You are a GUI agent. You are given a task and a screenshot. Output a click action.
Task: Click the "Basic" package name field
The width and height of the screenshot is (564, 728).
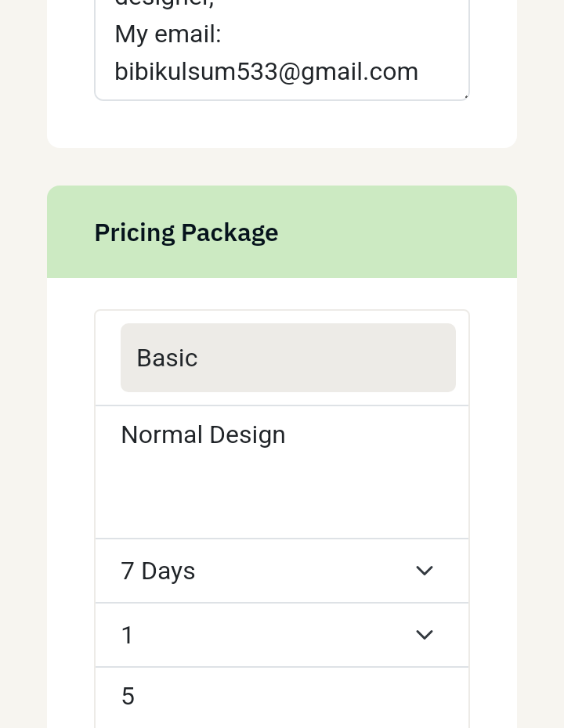point(288,358)
